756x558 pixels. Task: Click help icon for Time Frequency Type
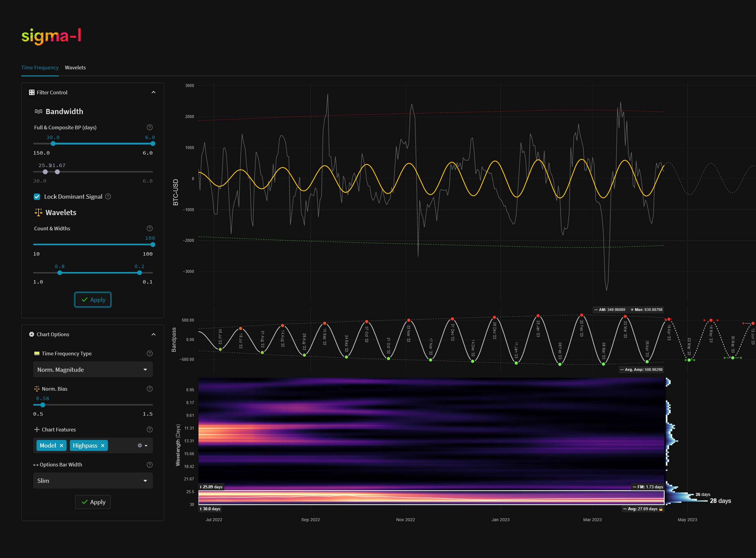click(x=150, y=353)
